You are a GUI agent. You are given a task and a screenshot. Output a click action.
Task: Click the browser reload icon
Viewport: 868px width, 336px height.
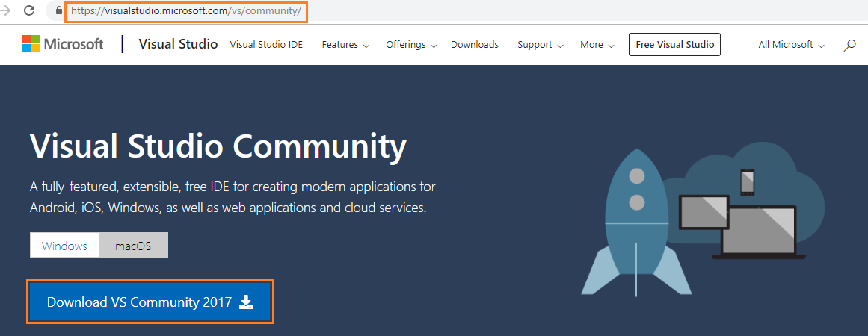click(29, 10)
